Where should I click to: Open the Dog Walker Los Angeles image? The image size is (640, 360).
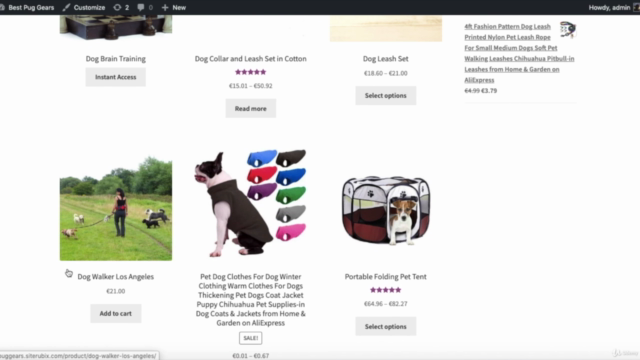point(116,204)
